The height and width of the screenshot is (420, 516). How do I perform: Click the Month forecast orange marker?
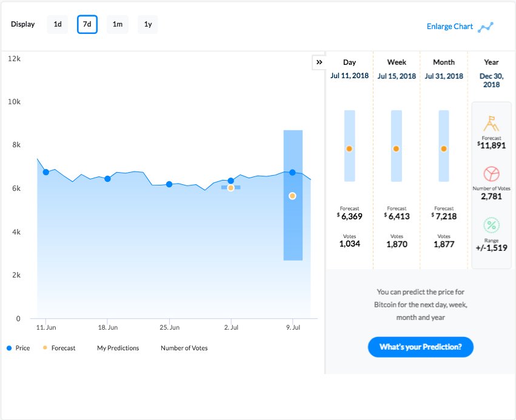[444, 148]
